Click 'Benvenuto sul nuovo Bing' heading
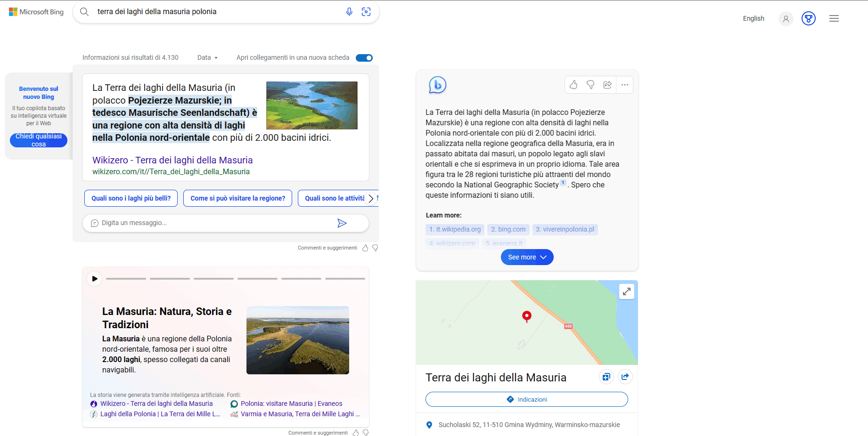This screenshot has width=868, height=436. pos(39,93)
